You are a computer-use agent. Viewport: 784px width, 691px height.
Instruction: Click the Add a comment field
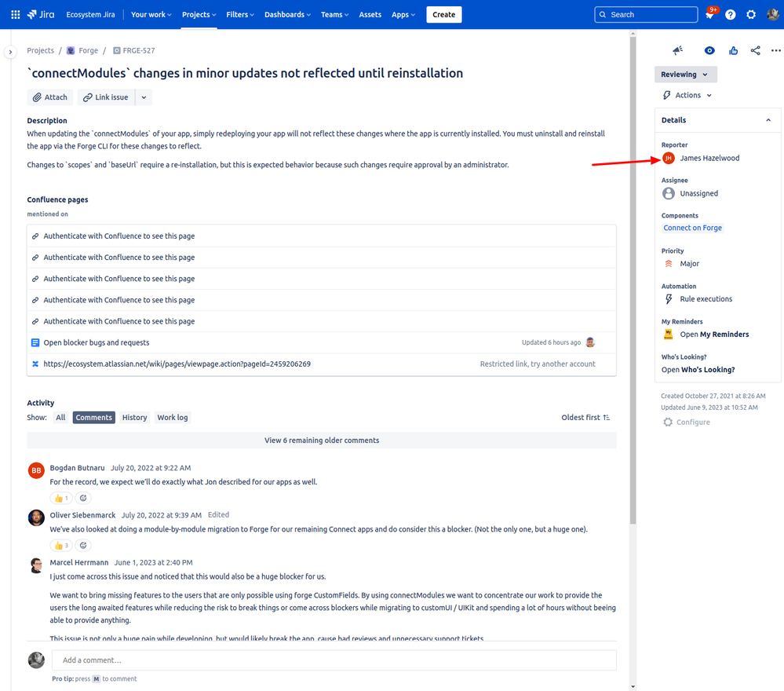[x=334, y=660]
